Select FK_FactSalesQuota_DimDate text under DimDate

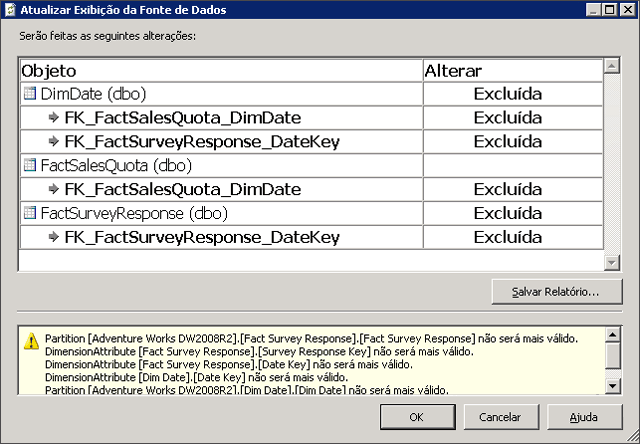(x=183, y=118)
